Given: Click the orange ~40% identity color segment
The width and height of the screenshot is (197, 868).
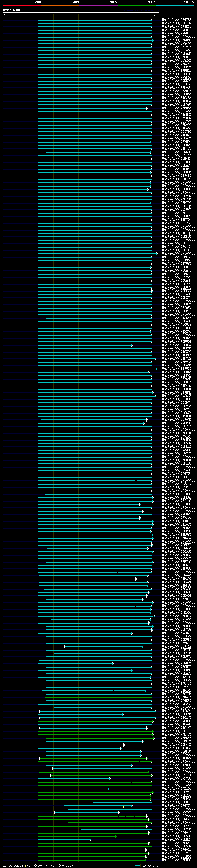Looking at the screenshot, I should tap(60, 6).
